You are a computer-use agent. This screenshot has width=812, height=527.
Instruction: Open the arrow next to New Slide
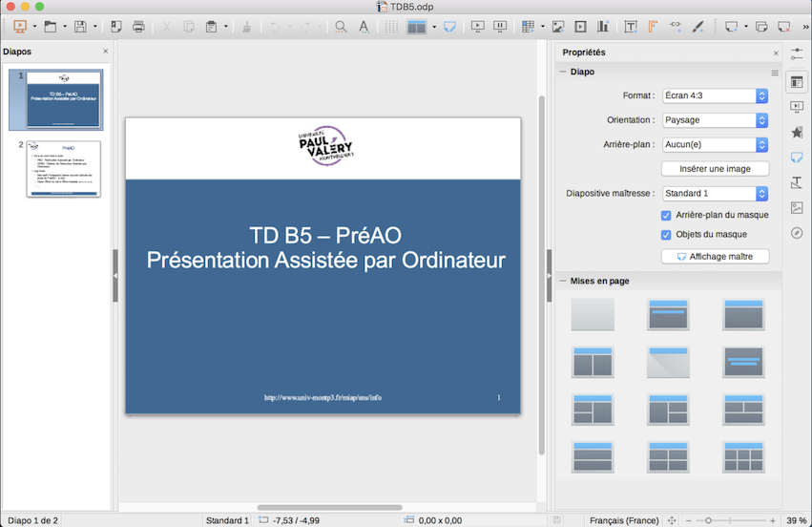click(x=746, y=27)
